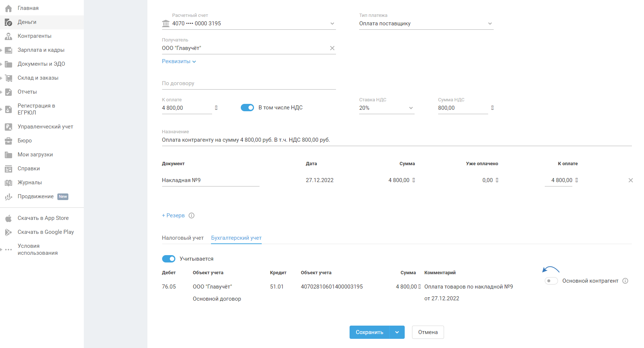Switch to Налоговый учет tab
644x348 pixels.
[183, 238]
